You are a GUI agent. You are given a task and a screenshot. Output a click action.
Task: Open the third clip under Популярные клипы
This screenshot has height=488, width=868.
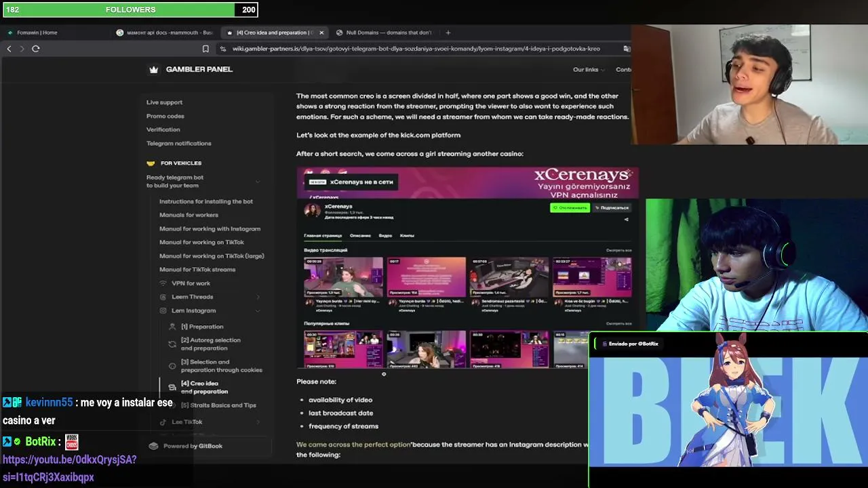(509, 349)
